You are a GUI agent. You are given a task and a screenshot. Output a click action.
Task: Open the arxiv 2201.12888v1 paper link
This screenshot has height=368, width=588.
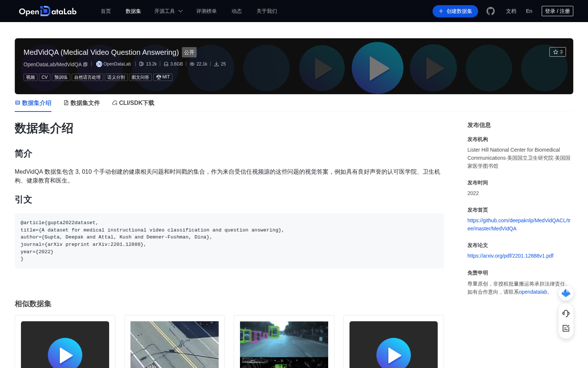pyautogui.click(x=510, y=256)
